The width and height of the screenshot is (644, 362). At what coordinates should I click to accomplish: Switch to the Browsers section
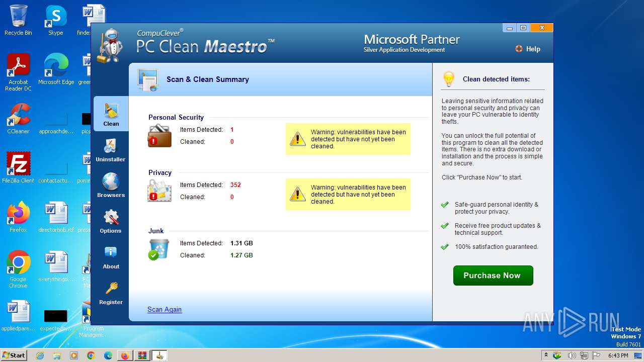pos(111,186)
